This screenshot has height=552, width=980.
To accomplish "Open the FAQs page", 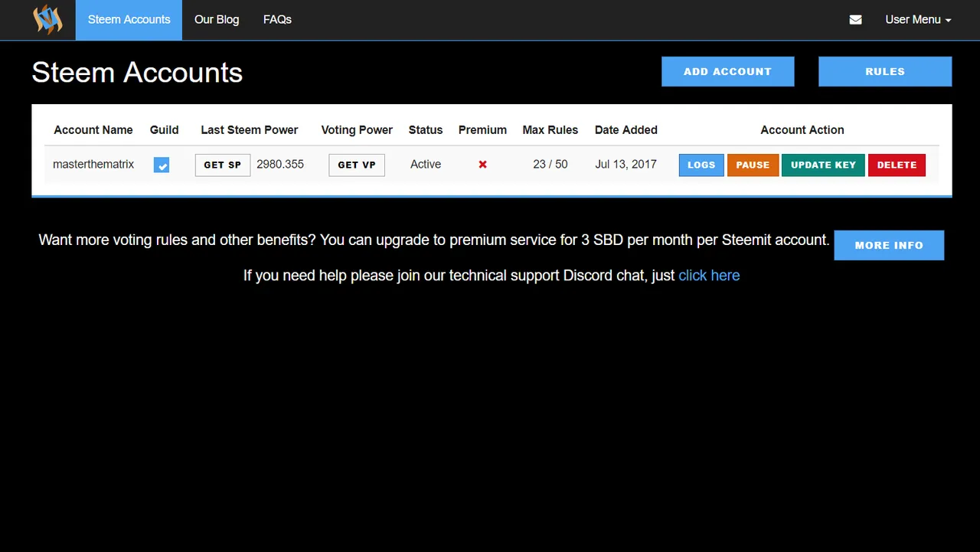I will [x=277, y=20].
